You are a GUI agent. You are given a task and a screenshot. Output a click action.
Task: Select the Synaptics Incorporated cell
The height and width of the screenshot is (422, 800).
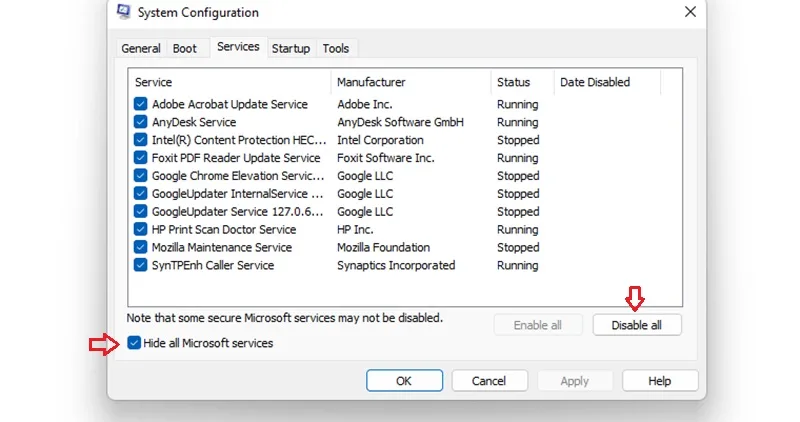[x=396, y=265]
